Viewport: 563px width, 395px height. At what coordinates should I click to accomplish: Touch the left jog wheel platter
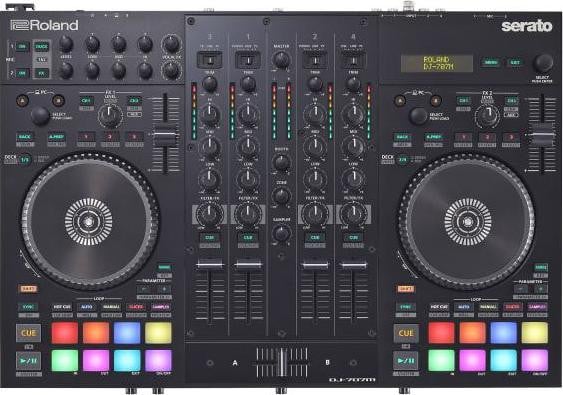coord(88,222)
